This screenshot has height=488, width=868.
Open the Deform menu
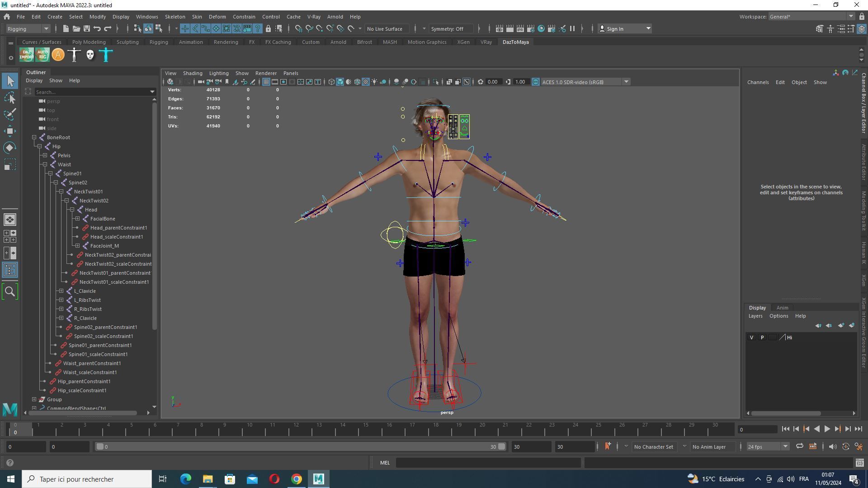[x=217, y=17]
